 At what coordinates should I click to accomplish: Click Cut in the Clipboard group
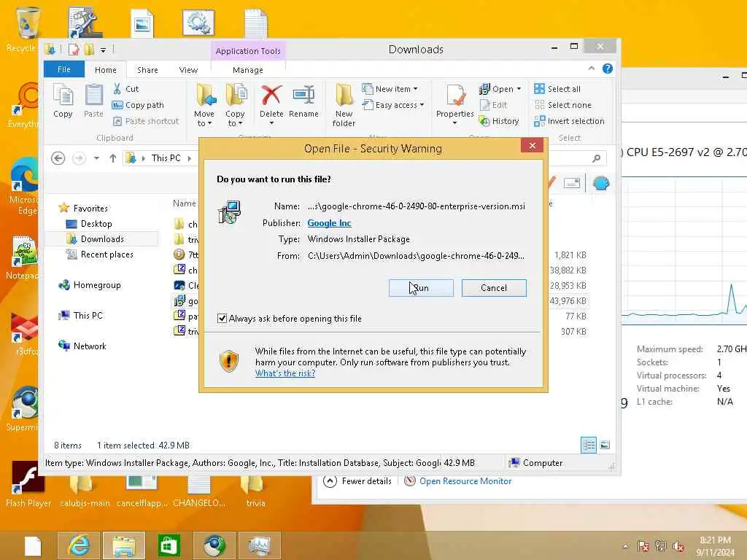pyautogui.click(x=125, y=88)
